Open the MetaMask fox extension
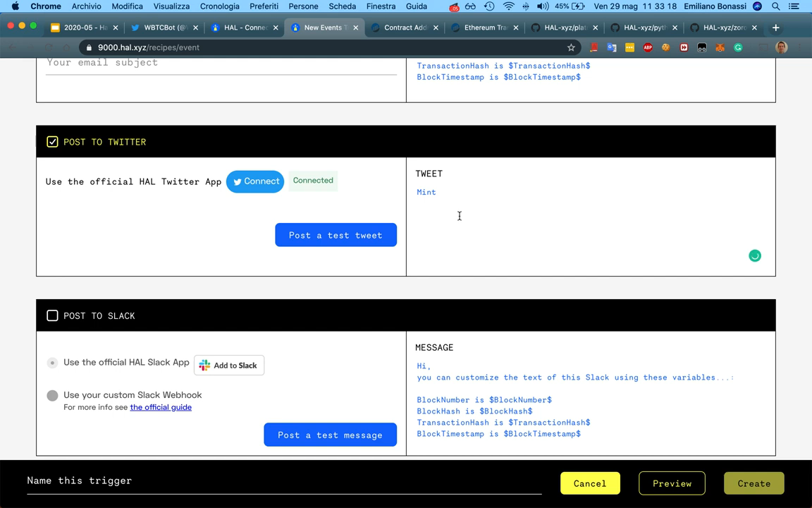The width and height of the screenshot is (812, 508). [x=720, y=48]
